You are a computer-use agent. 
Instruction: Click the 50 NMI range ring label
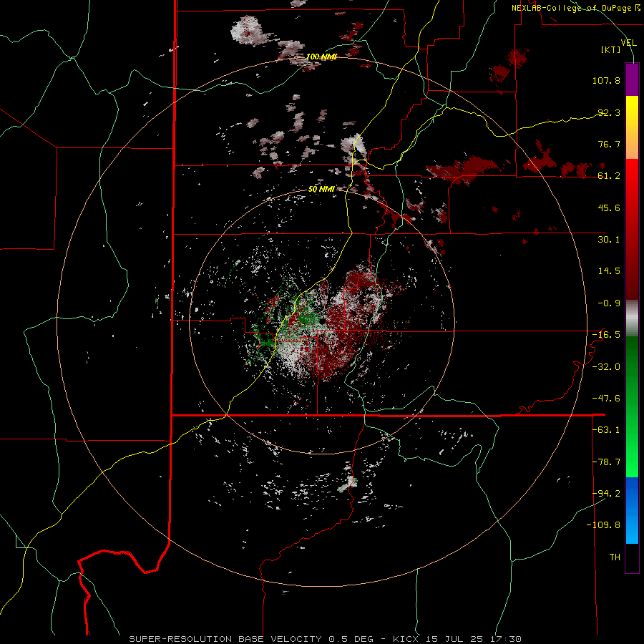pyautogui.click(x=321, y=190)
